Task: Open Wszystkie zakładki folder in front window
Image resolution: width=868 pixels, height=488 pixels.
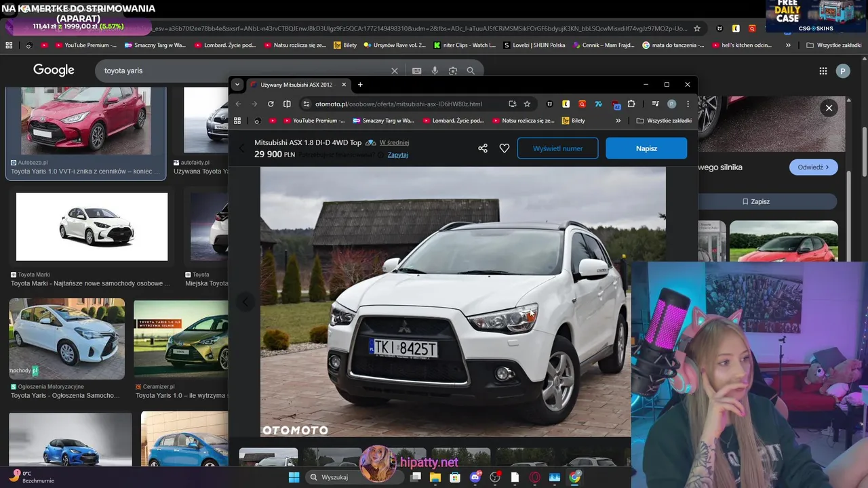Action: (x=664, y=121)
